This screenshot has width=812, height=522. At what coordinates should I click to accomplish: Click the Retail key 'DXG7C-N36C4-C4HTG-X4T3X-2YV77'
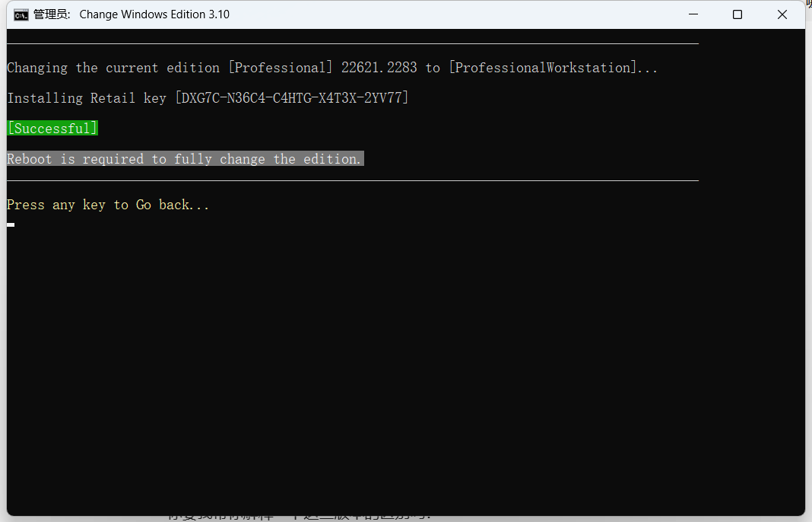(x=291, y=98)
